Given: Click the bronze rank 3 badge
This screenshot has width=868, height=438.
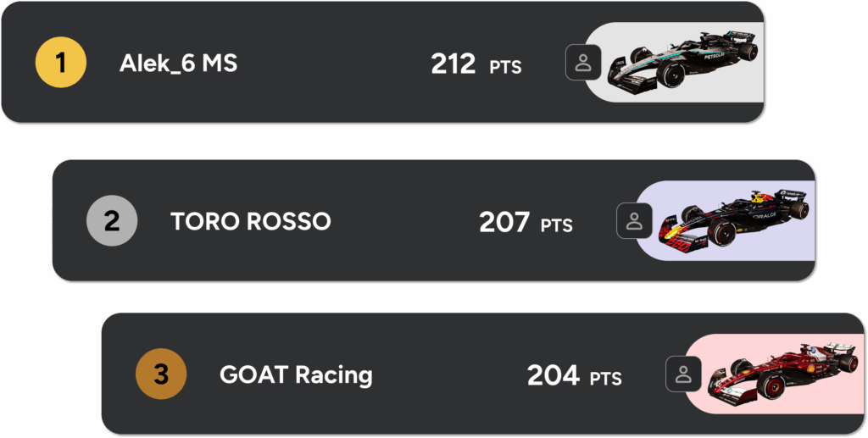Looking at the screenshot, I should 161,374.
